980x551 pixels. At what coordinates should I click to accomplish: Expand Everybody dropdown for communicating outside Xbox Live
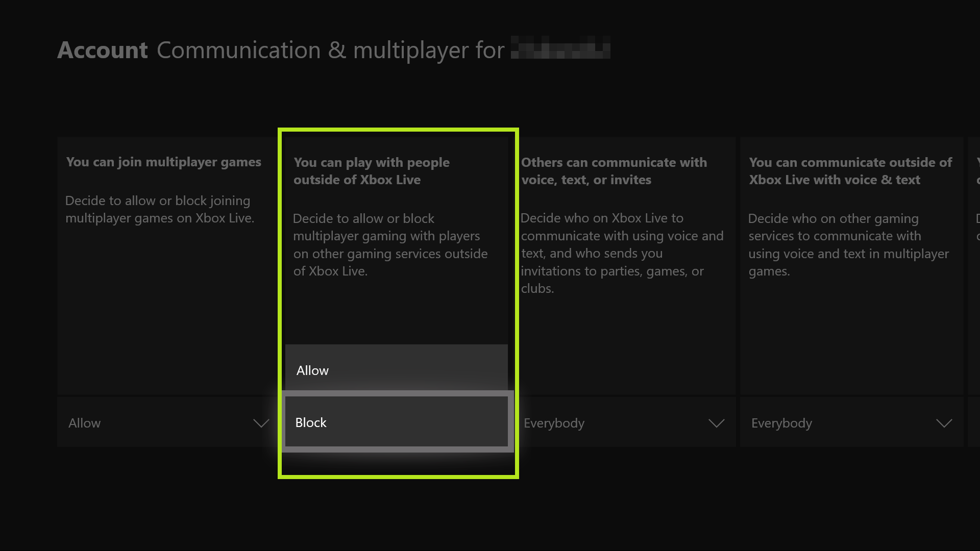(x=850, y=423)
